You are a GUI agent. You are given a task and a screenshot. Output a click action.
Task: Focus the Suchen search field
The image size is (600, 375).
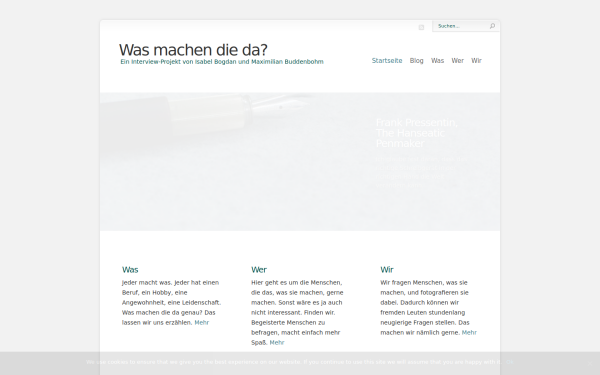click(462, 26)
